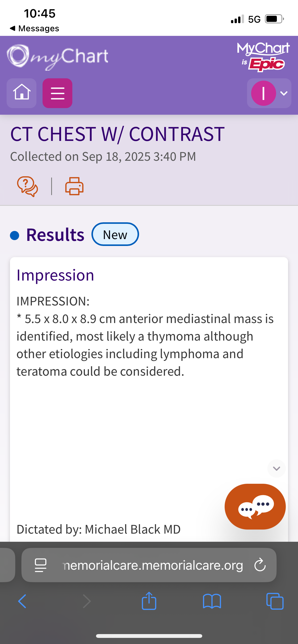Screen dimensions: 298x644
Task: Tap the Safari address bar
Action: tap(153, 565)
